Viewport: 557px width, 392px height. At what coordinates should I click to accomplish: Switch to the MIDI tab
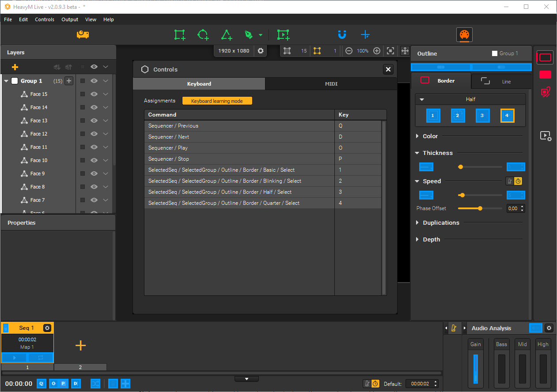coord(331,84)
